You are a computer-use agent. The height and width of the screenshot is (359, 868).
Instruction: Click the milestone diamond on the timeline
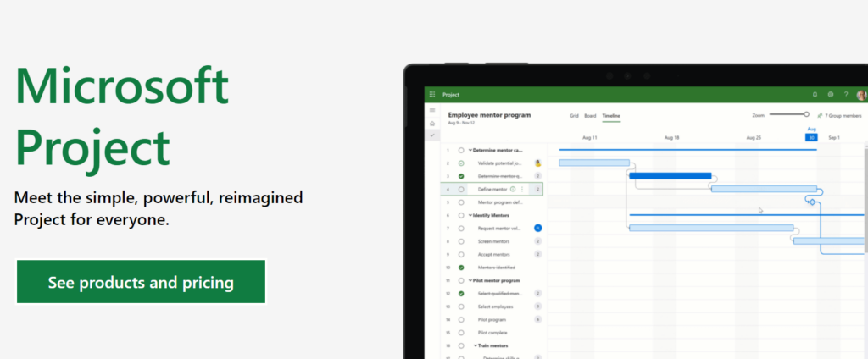point(812,202)
